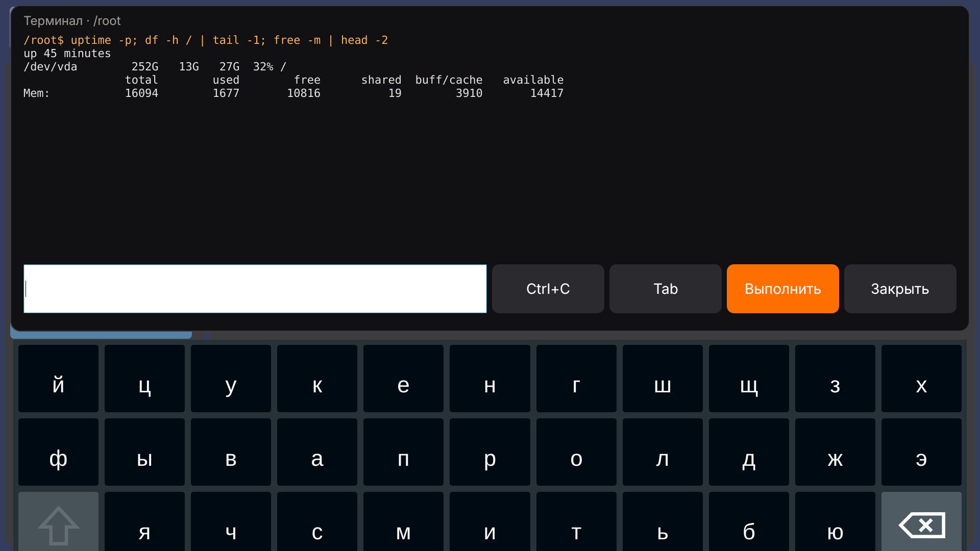Tap the н key
Screen dimensions: 980x551
[x=490, y=379]
